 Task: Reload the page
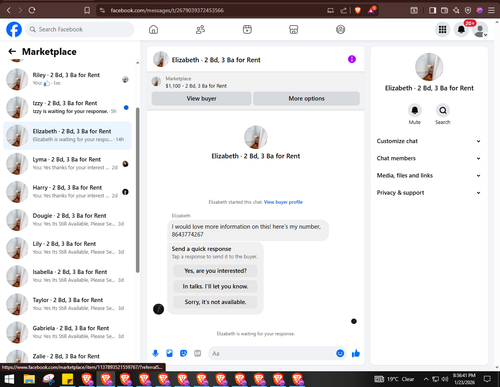coord(32,10)
